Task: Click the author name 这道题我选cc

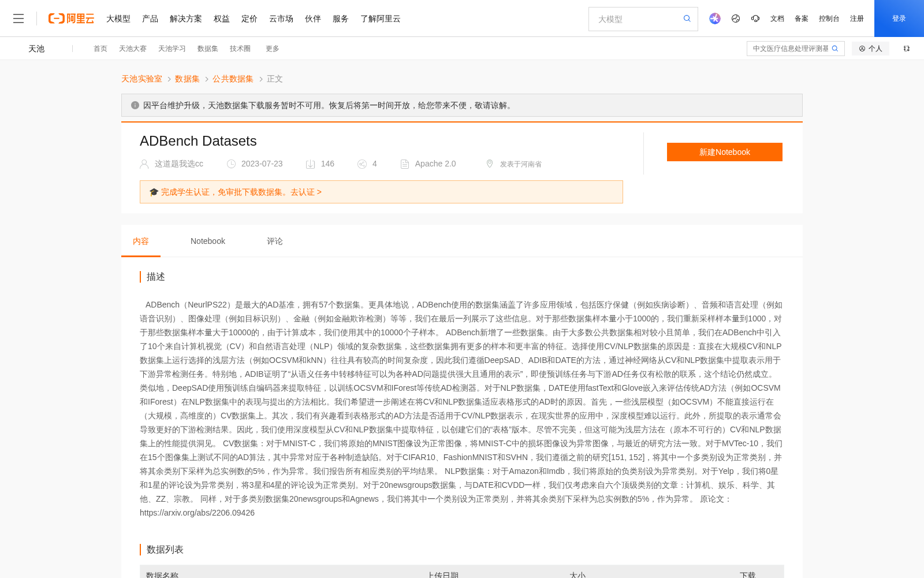Action: tap(179, 164)
